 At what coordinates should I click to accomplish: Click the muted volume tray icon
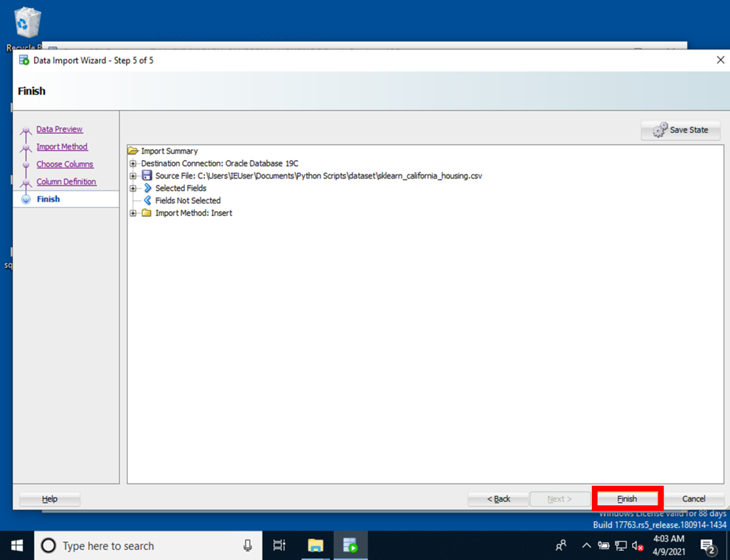pyautogui.click(x=638, y=545)
